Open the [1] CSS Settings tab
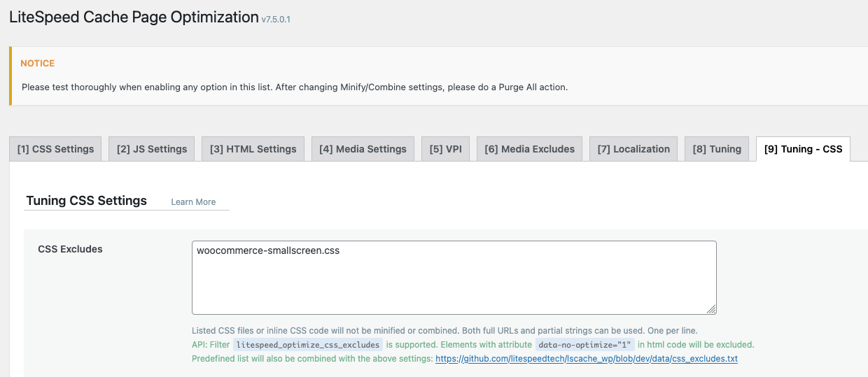The image size is (868, 377). click(56, 149)
